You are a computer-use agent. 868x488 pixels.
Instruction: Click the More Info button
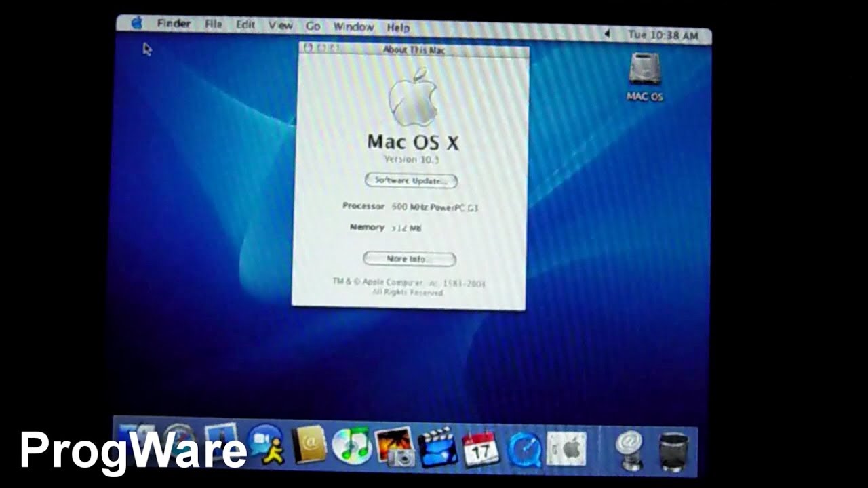pos(409,259)
